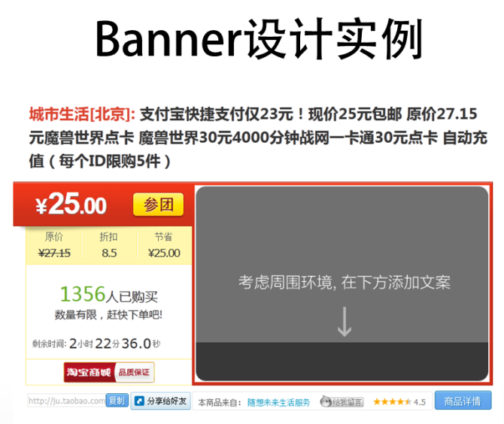Click the 品质保证 quality badge

(133, 371)
